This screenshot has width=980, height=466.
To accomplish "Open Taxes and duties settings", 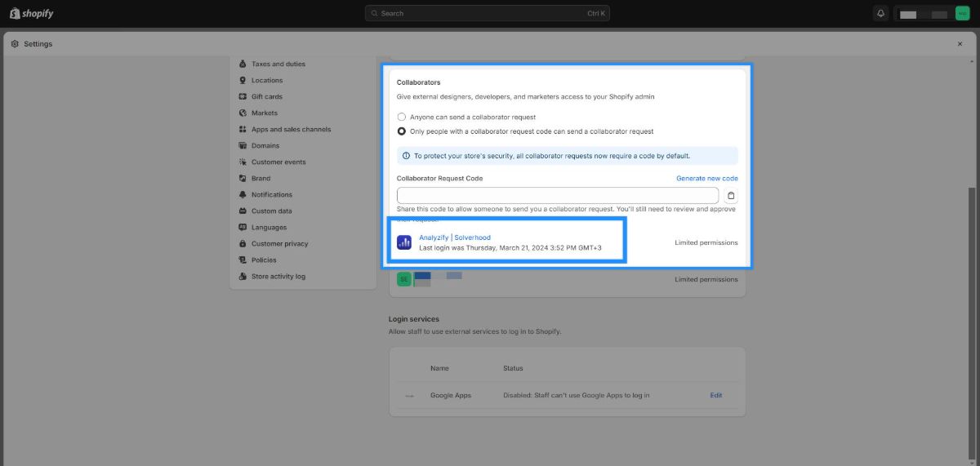I will point(278,64).
